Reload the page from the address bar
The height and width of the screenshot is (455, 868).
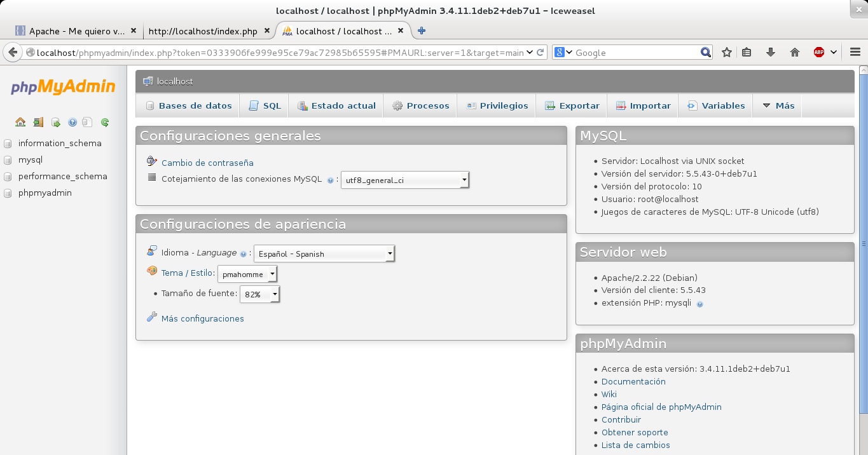(541, 53)
